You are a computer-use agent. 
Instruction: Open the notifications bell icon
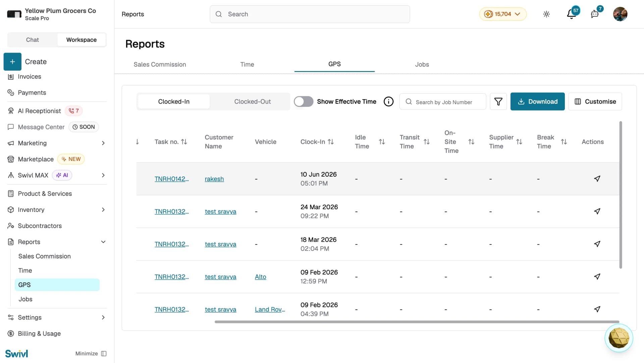point(572,14)
